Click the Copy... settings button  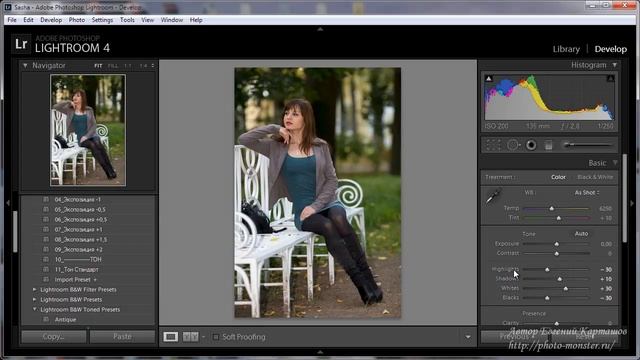point(54,337)
